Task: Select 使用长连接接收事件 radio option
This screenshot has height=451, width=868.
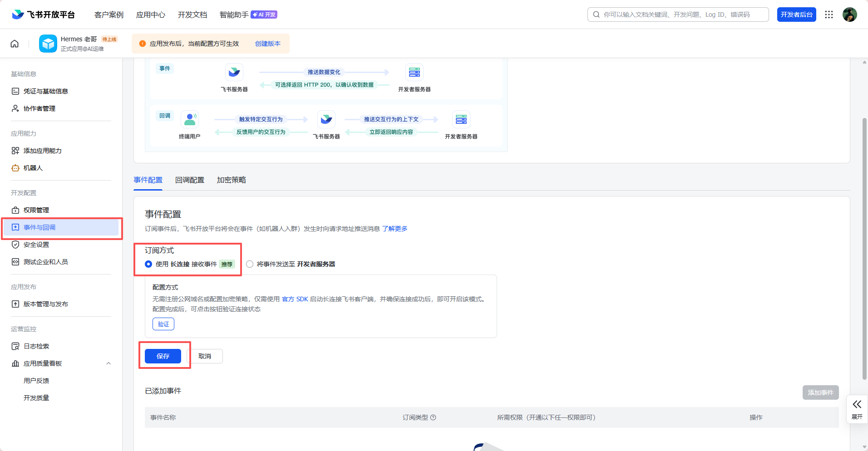Action: click(148, 264)
